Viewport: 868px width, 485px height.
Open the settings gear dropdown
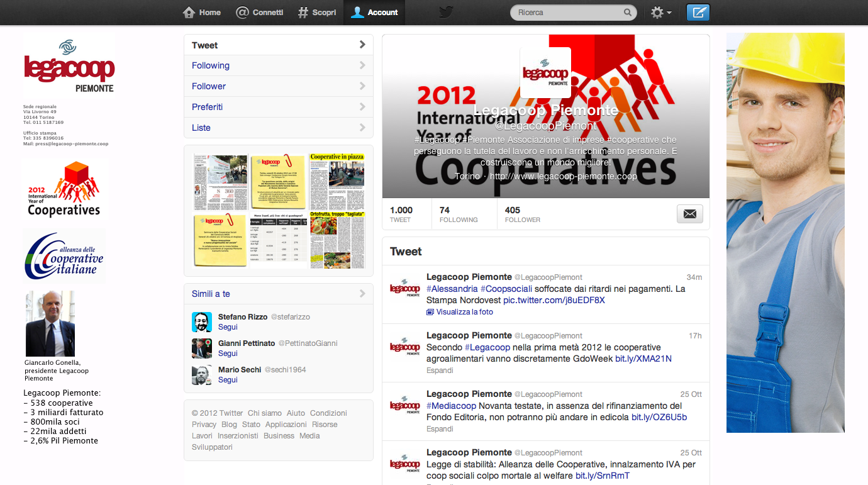(x=660, y=13)
